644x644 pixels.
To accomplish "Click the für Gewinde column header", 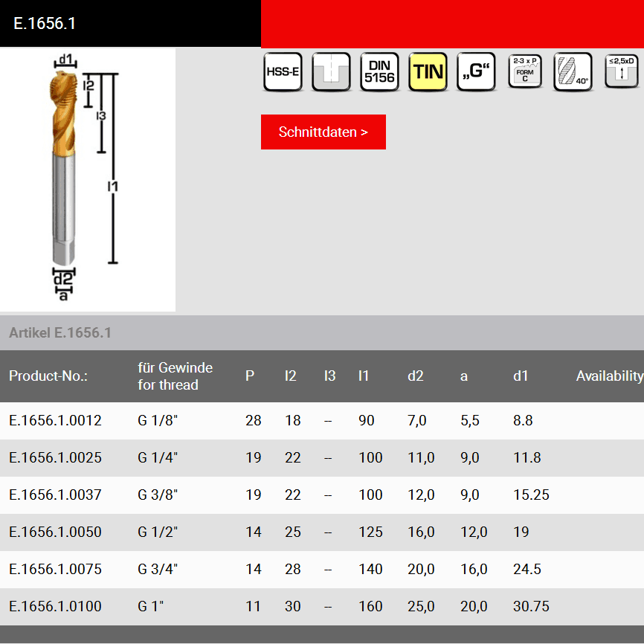I will 175,376.
